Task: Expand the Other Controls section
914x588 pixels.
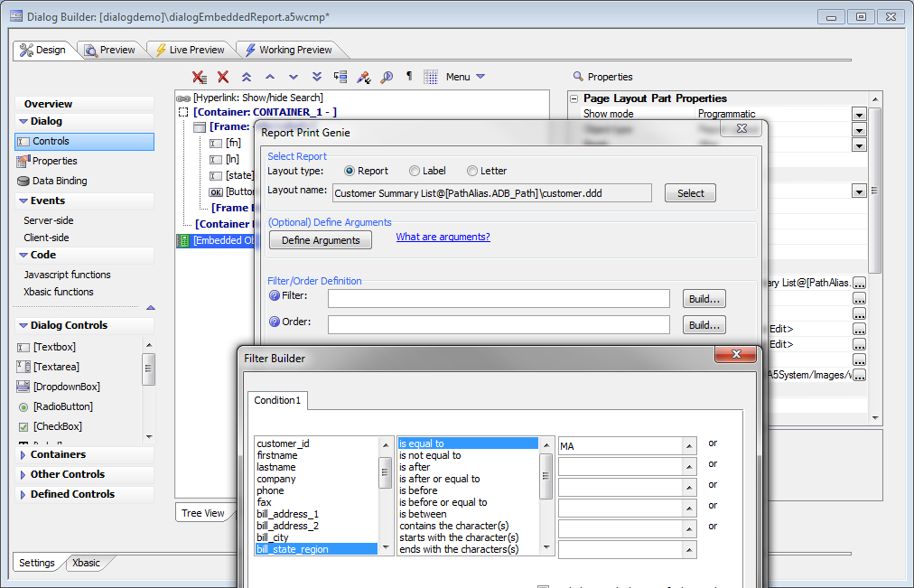Action: [x=23, y=474]
